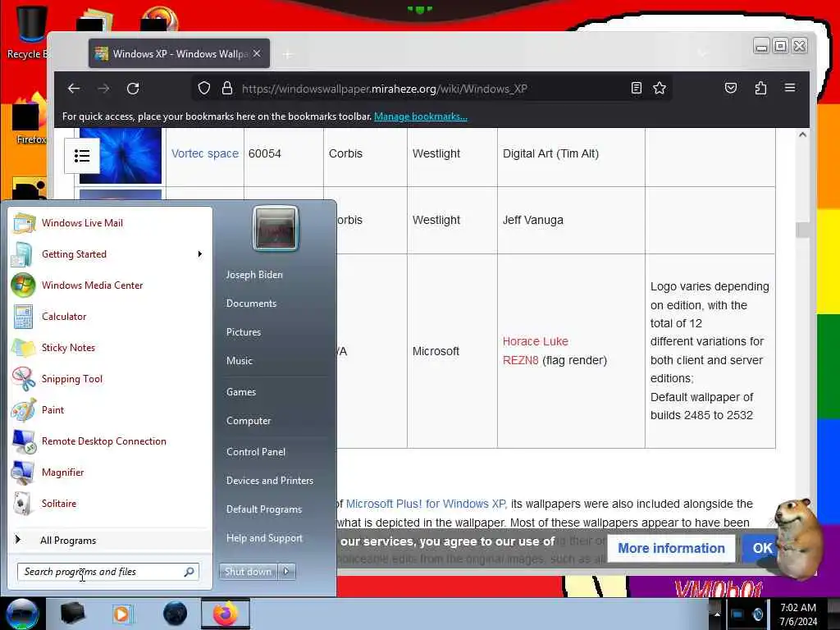Reload the page in Firefox

click(x=133, y=89)
